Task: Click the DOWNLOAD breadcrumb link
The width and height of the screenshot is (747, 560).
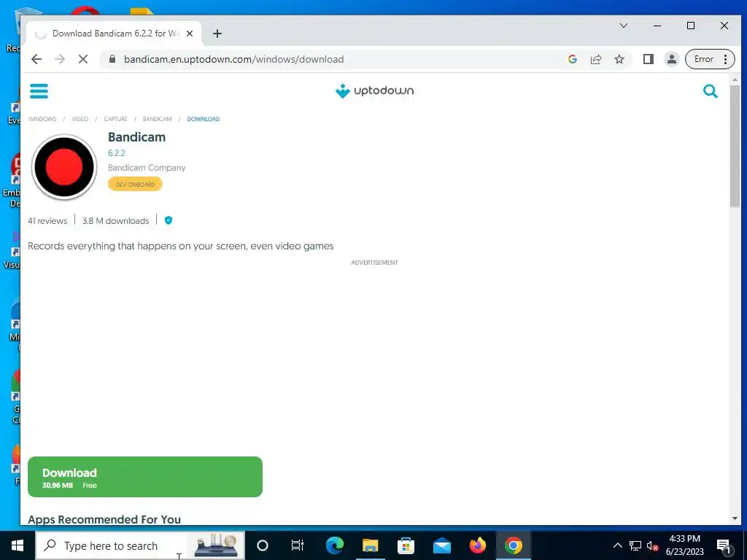Action: [204, 119]
